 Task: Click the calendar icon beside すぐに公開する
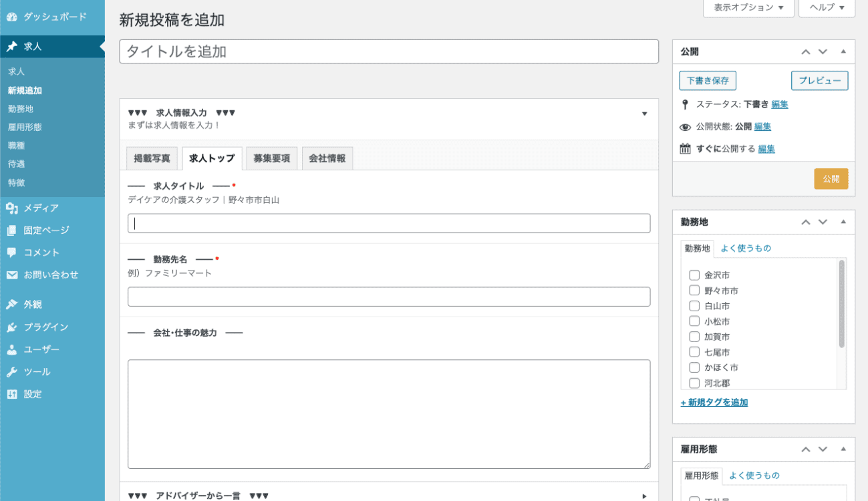point(685,149)
